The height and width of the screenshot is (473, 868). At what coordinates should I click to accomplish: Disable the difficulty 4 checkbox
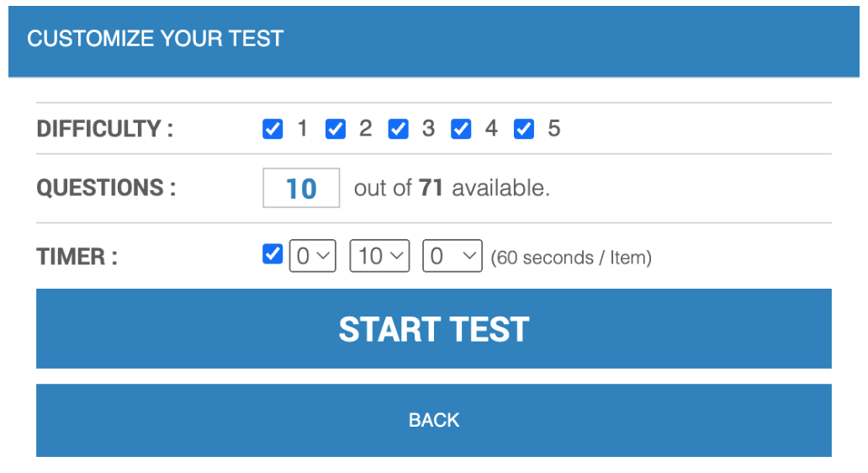(461, 130)
